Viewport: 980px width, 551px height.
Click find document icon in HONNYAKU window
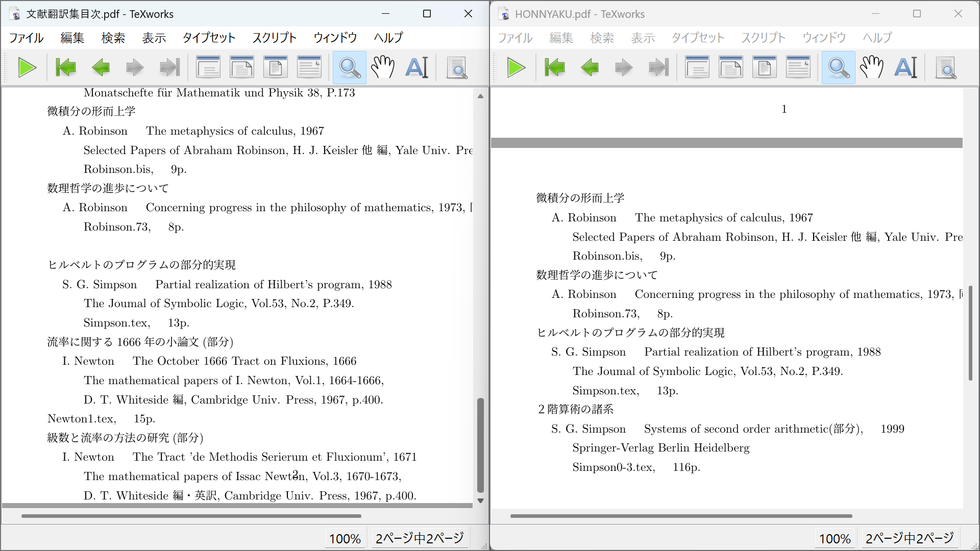point(946,68)
